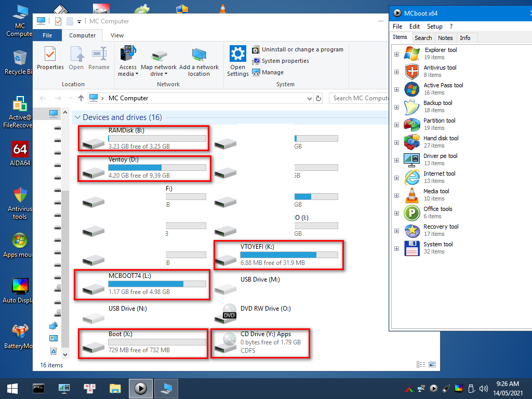This screenshot has height=399, width=532.
Task: Open the Backup tool ghost icon
Action: click(x=412, y=107)
